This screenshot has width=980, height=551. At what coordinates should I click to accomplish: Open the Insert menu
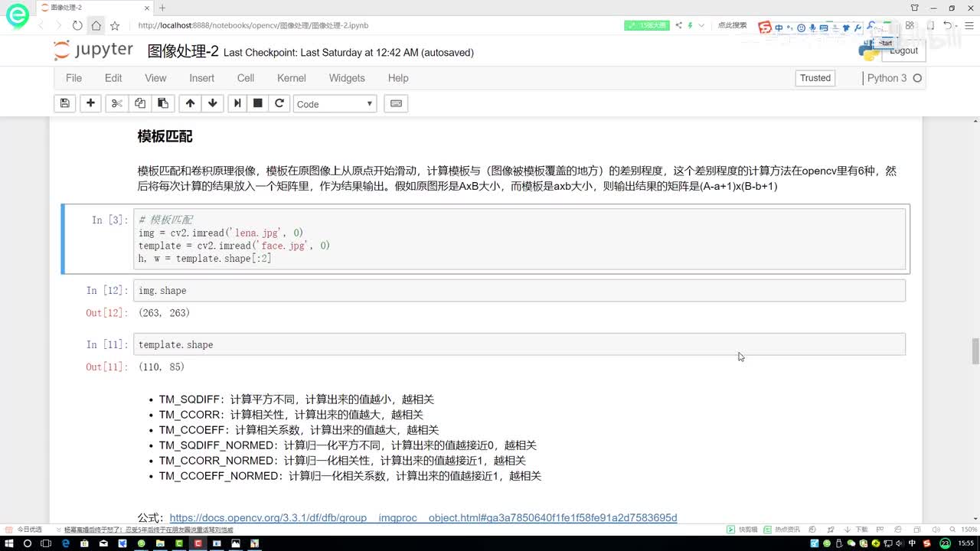pos(202,78)
